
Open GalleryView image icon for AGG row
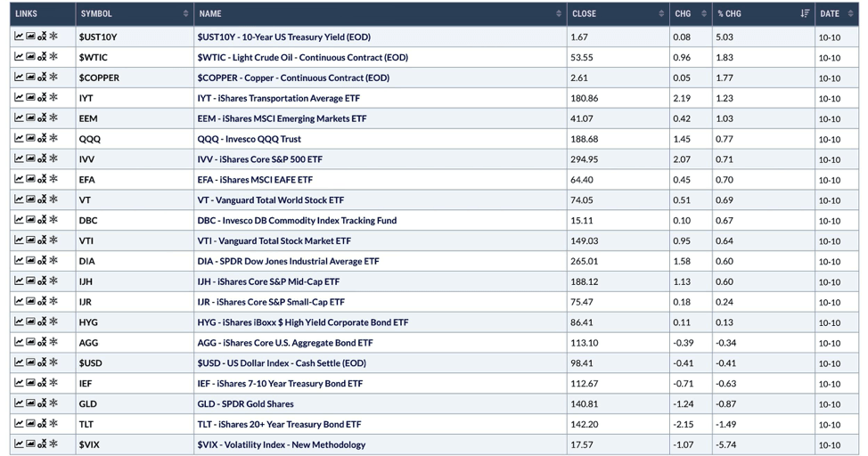[30, 342]
